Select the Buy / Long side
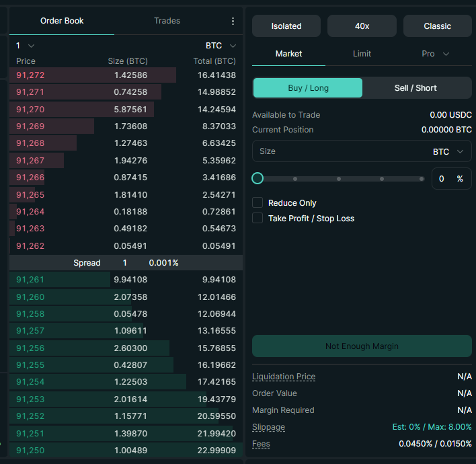The image size is (476, 464). [x=308, y=88]
